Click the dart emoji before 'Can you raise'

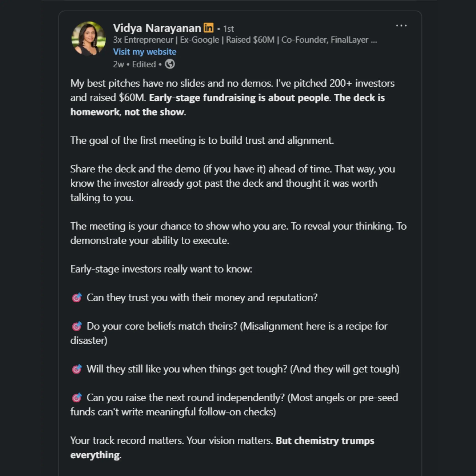coord(77,397)
